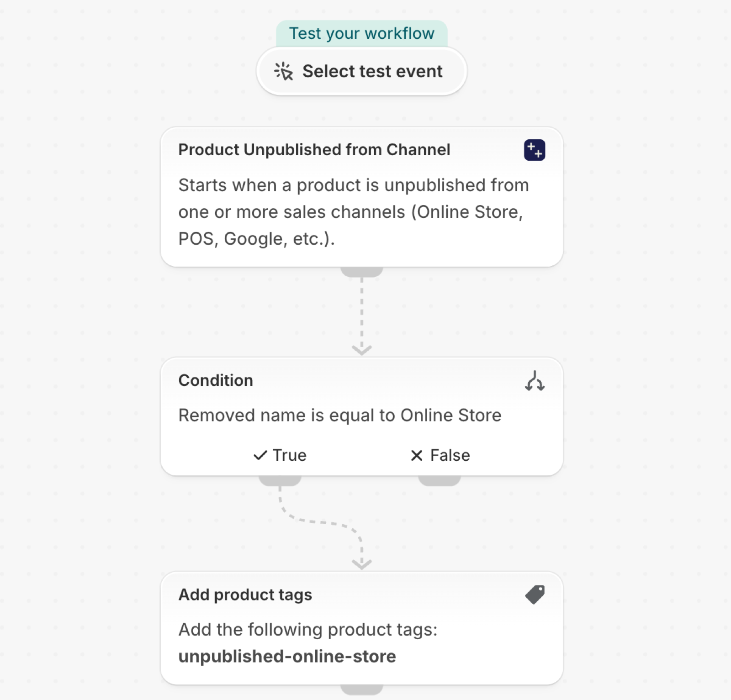Click the arrow above Add product tags card
Screen dimensions: 731x700
tap(362, 564)
